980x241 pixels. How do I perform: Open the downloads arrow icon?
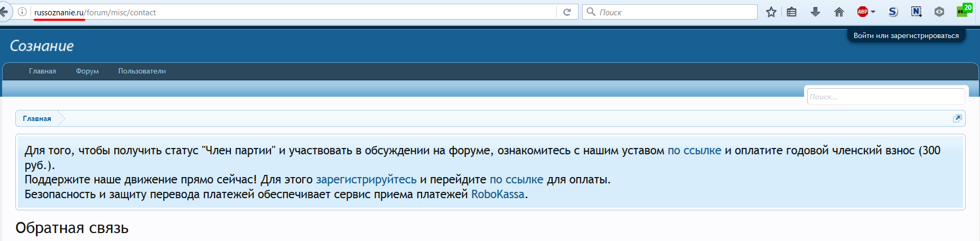pyautogui.click(x=815, y=12)
